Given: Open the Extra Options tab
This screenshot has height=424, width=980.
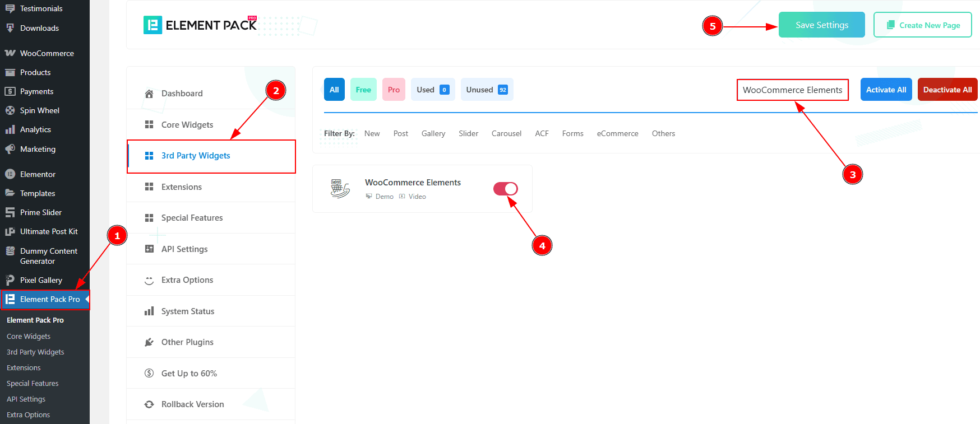Looking at the screenshot, I should pos(211,280).
